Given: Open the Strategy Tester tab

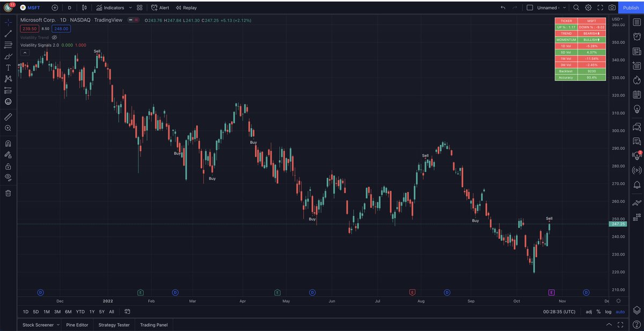Looking at the screenshot, I should [x=114, y=325].
